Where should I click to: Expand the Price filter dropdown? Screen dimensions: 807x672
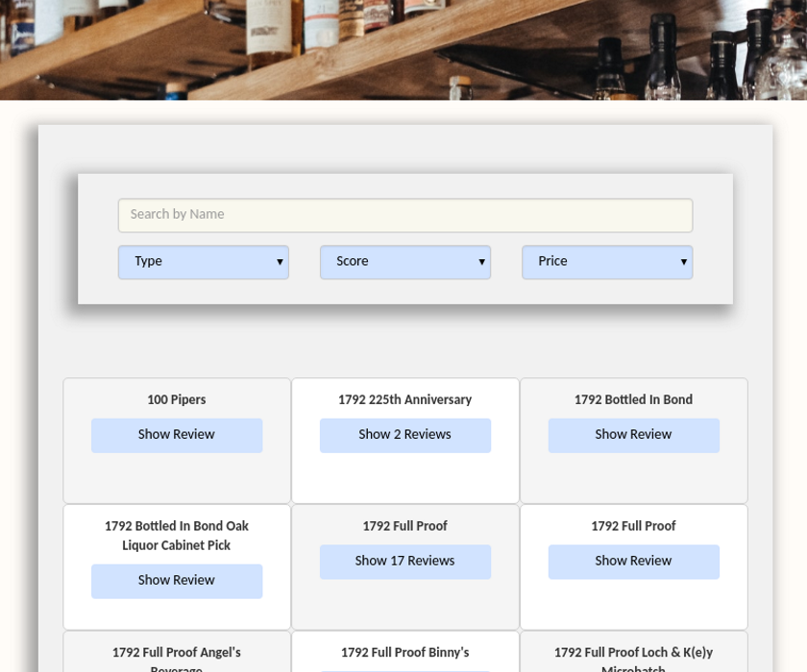point(606,262)
